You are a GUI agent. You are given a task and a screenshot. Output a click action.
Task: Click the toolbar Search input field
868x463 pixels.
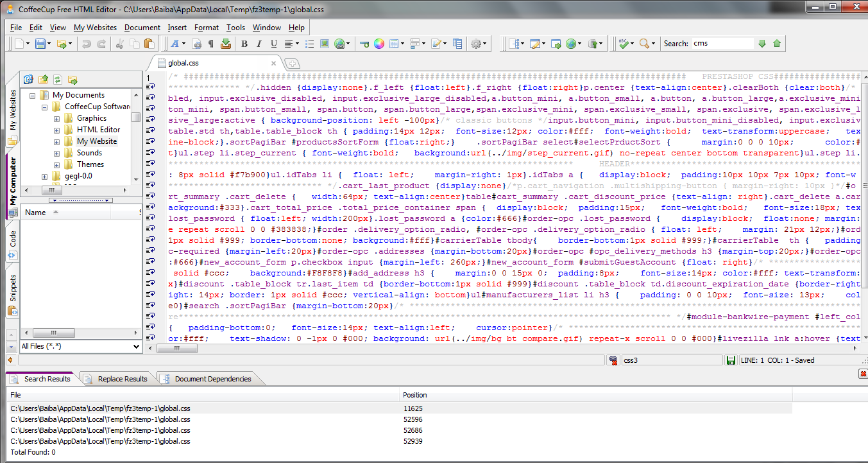pyautogui.click(x=721, y=44)
